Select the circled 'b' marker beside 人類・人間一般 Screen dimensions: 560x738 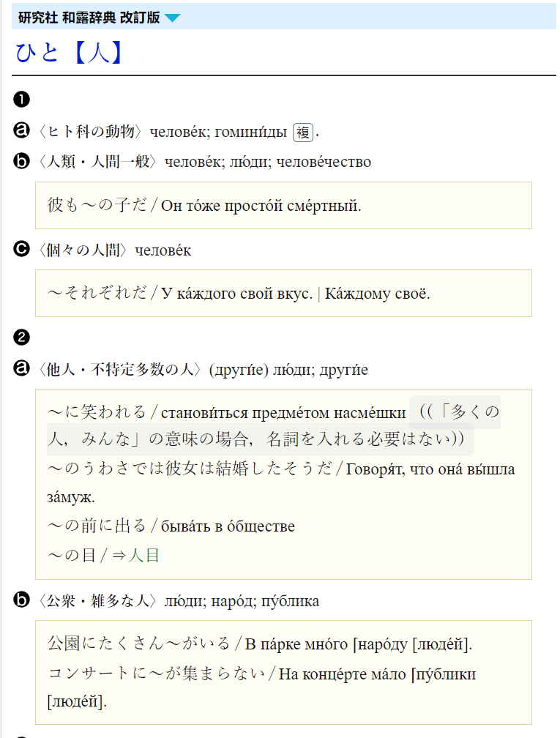pyautogui.click(x=22, y=161)
